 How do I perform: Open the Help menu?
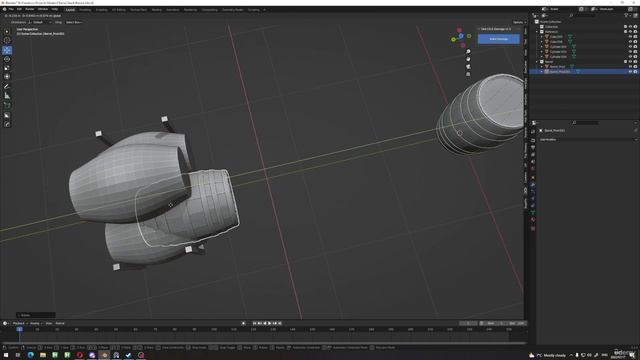click(54, 9)
